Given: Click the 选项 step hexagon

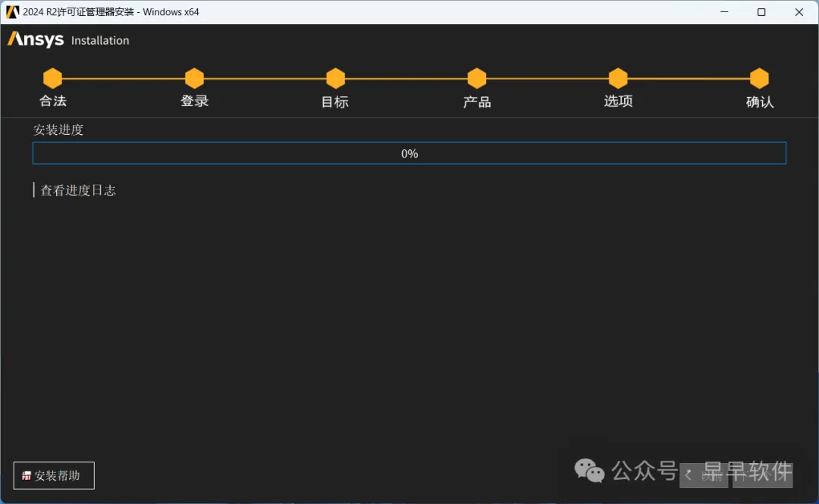Looking at the screenshot, I should [618, 78].
